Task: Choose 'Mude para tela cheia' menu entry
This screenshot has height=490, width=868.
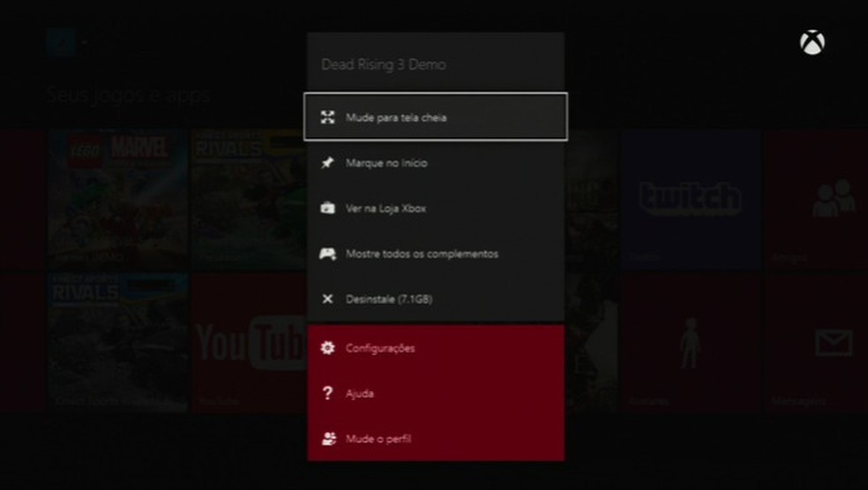Action: 396,117
